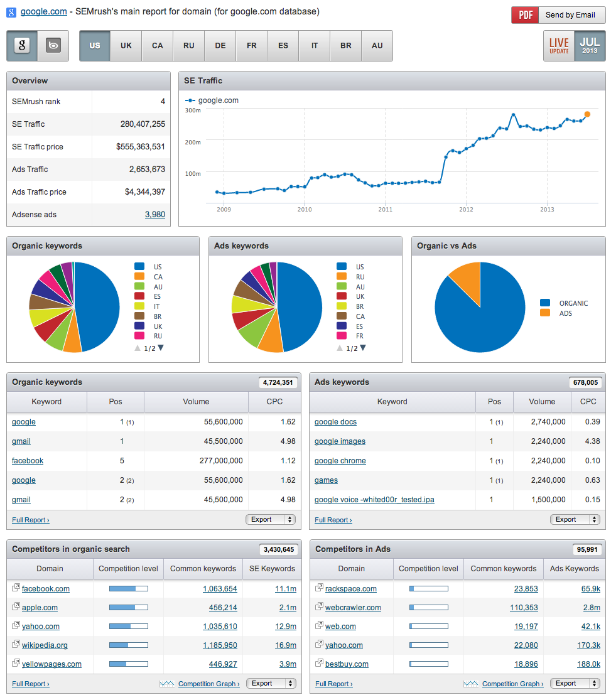Click the Ads Competition Graph chart icon
This screenshot has height=700, width=611.
pyautogui.click(x=471, y=684)
